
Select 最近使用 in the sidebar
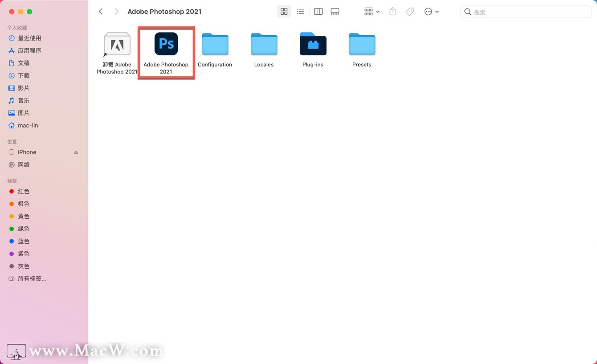(x=29, y=38)
